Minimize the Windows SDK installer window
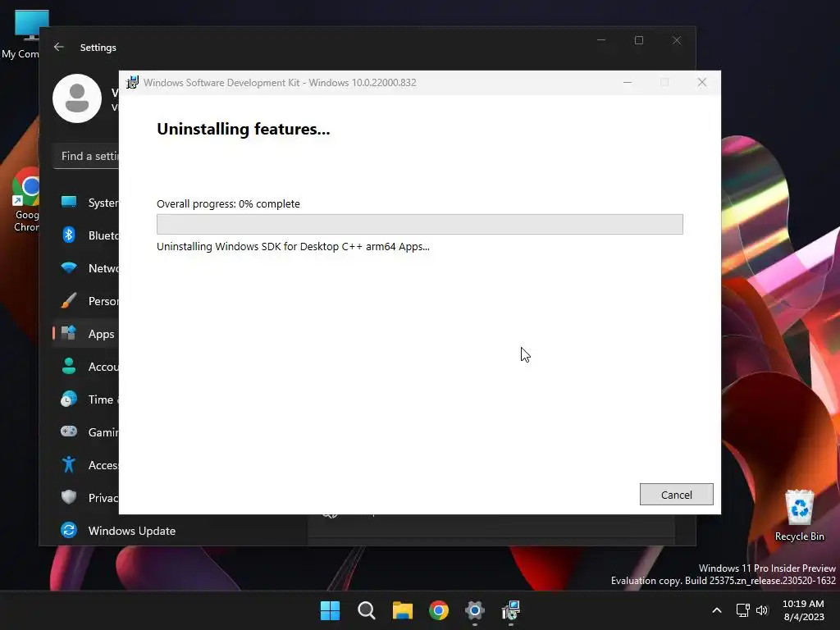 click(628, 83)
